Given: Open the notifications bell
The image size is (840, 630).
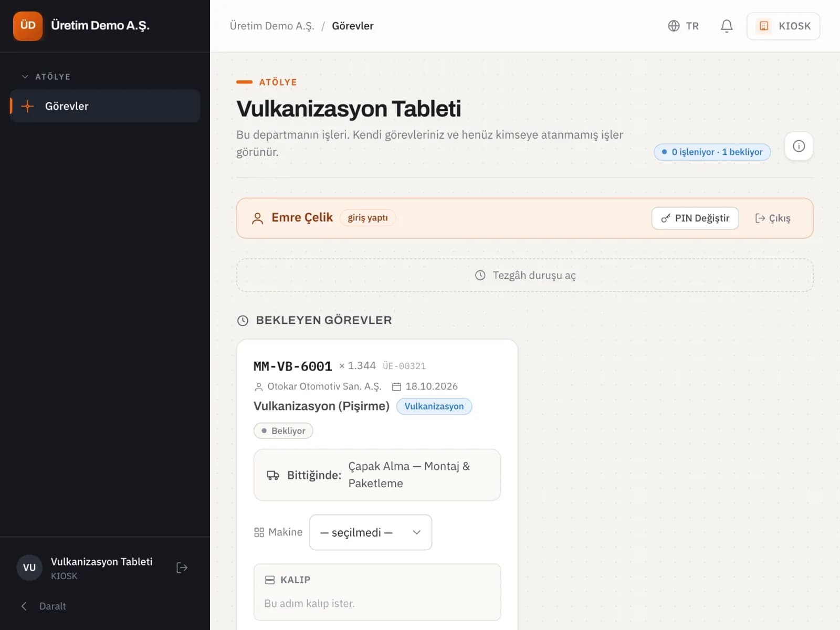Looking at the screenshot, I should point(727,26).
